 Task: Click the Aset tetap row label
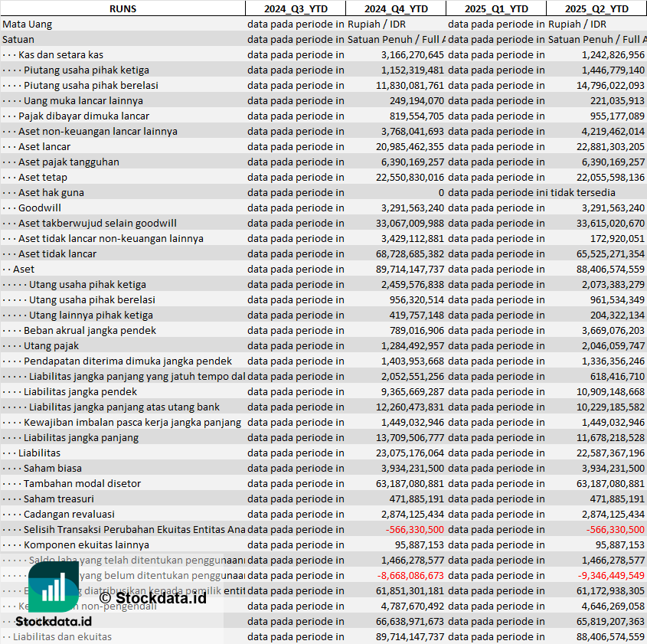pyautogui.click(x=43, y=177)
